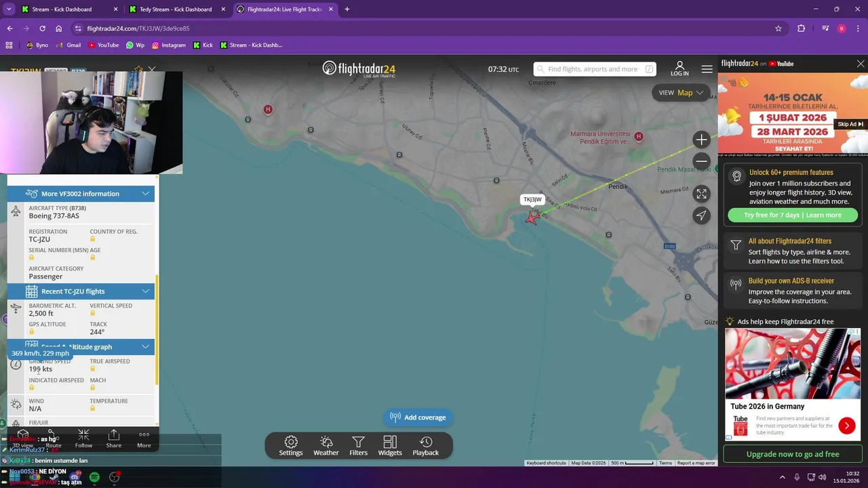Image resolution: width=868 pixels, height=488 pixels.
Task: Open the VIEW Map dropdown
Action: click(681, 93)
